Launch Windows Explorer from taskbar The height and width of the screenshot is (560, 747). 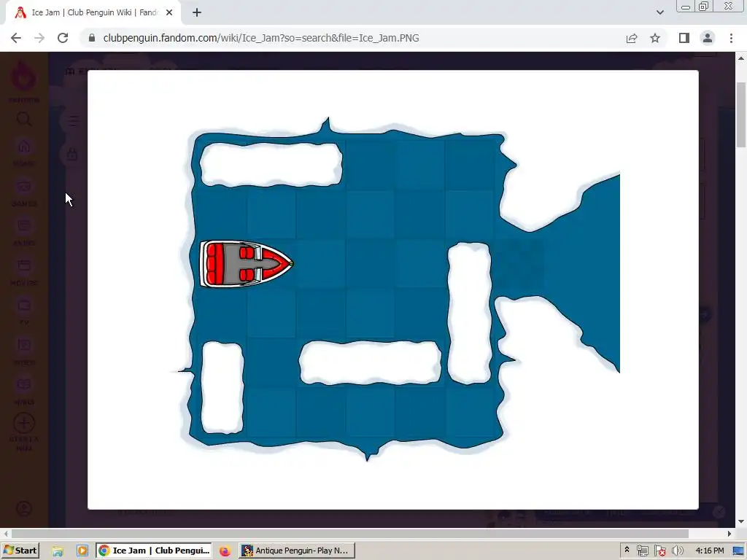tap(58, 551)
